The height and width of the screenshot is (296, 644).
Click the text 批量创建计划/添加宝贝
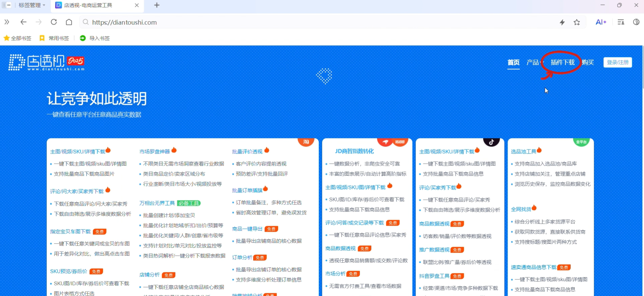click(169, 215)
